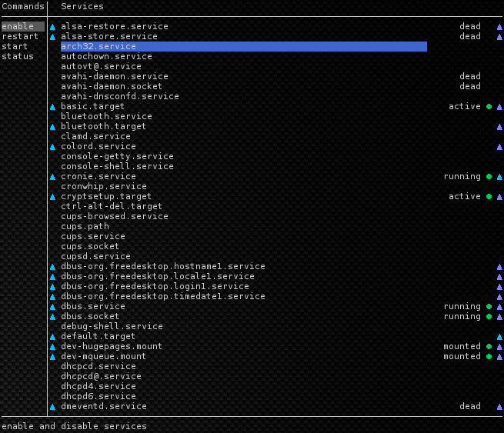This screenshot has height=433, width=504.
Task: Click the blue triangle left of alsa-restore.service
Action: [52, 27]
